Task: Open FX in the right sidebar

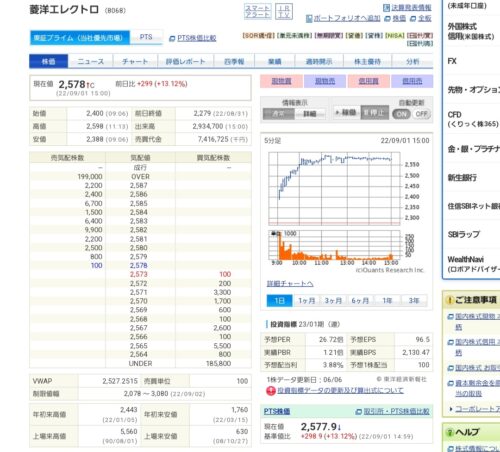Action: pos(452,61)
